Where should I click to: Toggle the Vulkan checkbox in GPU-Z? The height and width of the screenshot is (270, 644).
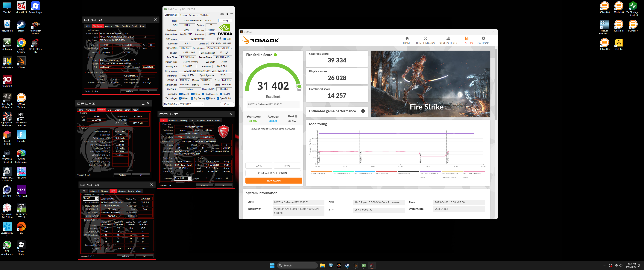[x=180, y=98]
